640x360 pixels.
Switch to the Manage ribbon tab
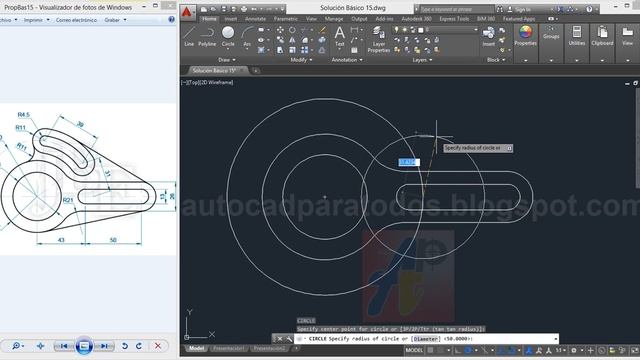(334, 19)
